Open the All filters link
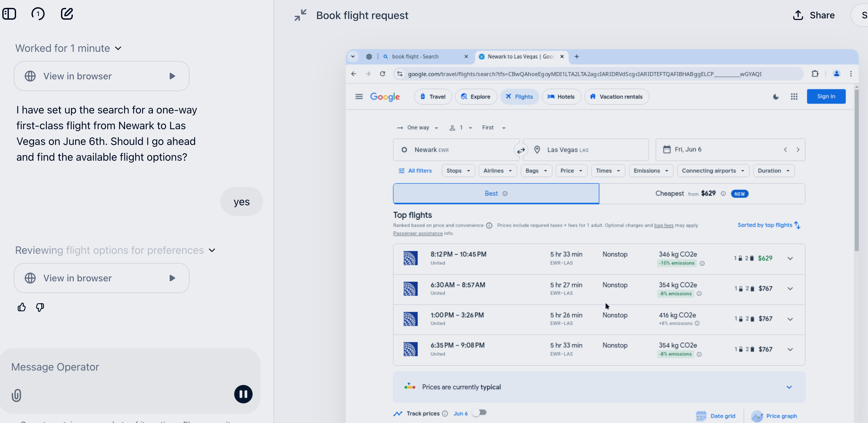868x423 pixels. [x=415, y=171]
